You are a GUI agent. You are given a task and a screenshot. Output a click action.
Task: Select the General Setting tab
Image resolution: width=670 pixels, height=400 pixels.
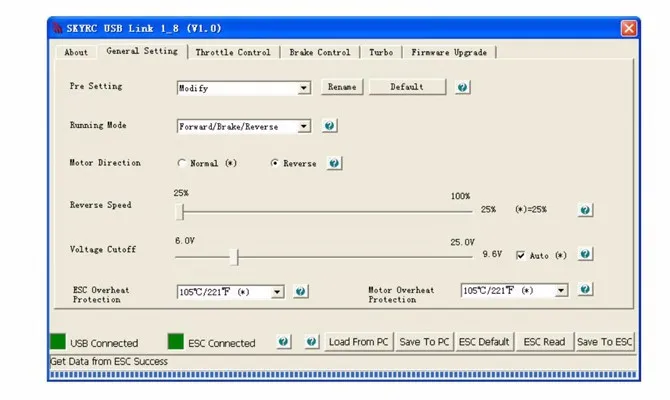pos(142,51)
